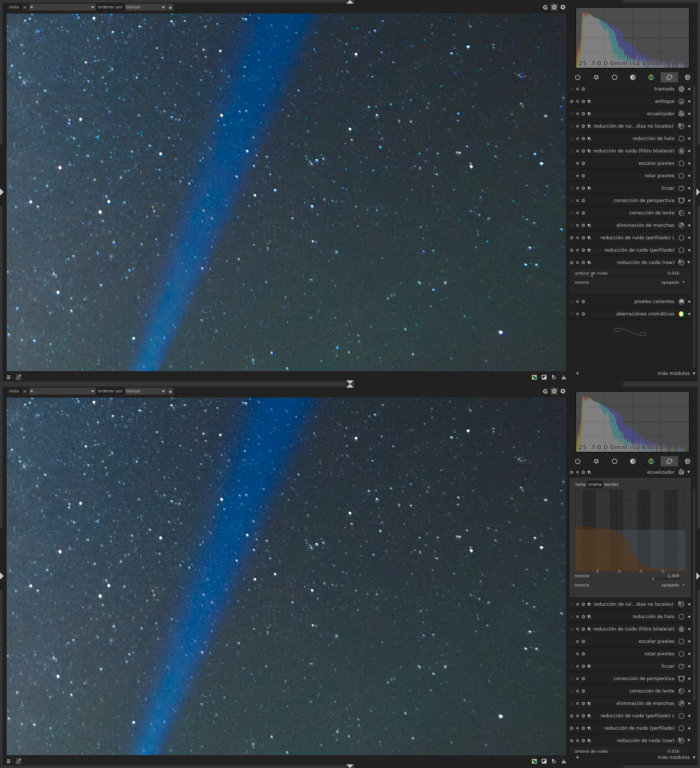
Task: Reset parameters of tramado module
Action: point(583,89)
